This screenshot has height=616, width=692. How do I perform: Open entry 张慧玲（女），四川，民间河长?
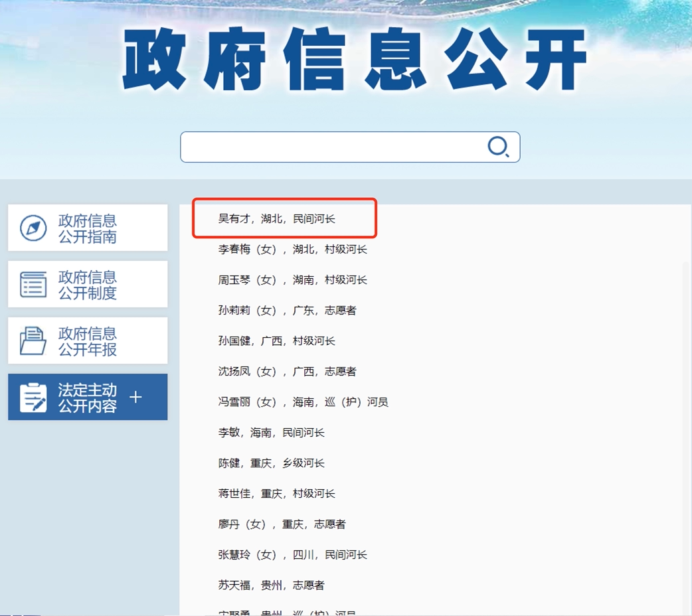pyautogui.click(x=292, y=555)
